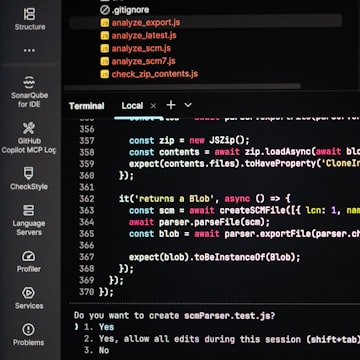Select the Terminal panel title
This screenshot has height=360, width=360.
[87, 106]
